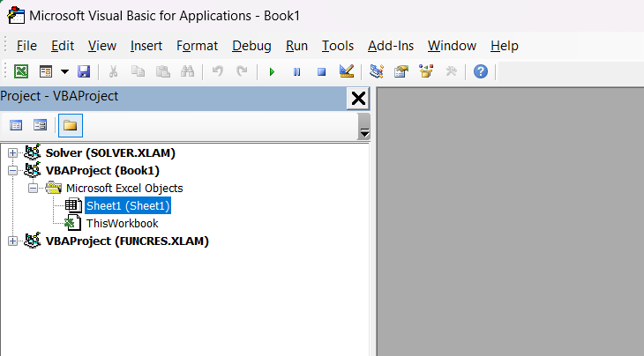The height and width of the screenshot is (356, 644).
Task: Click the Solver project icon
Action: coord(32,152)
